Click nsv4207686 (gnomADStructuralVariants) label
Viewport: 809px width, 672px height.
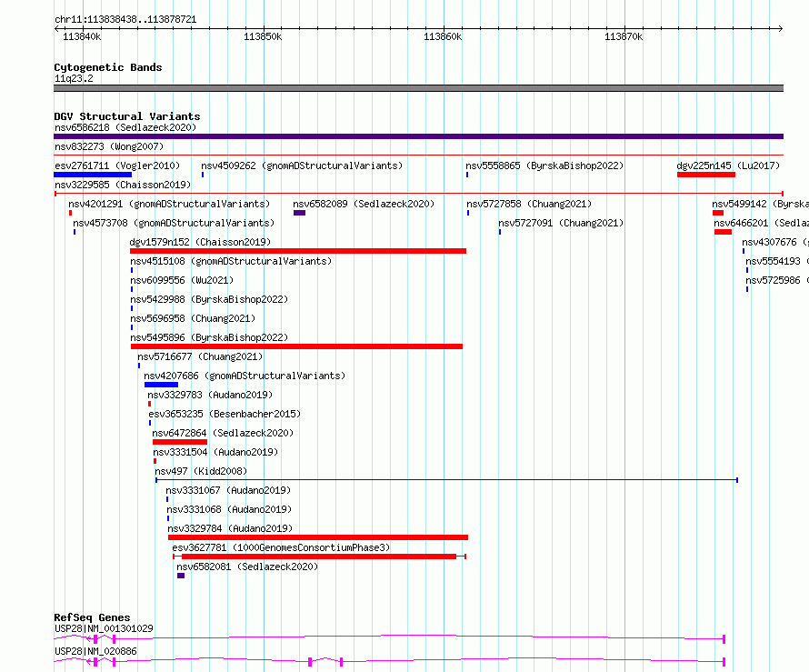(x=245, y=376)
